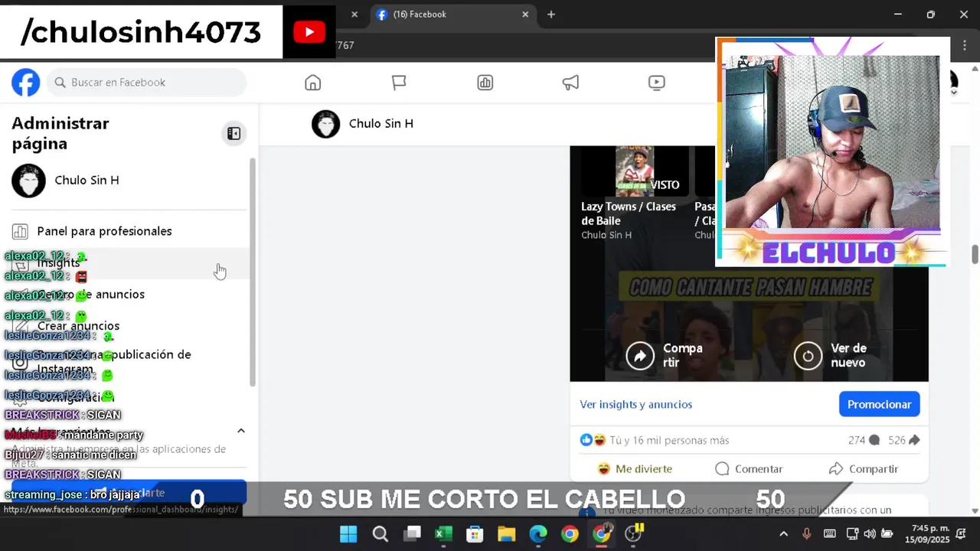980x551 pixels.
Task: Open shares via the 526 share icon
Action: [x=914, y=441]
